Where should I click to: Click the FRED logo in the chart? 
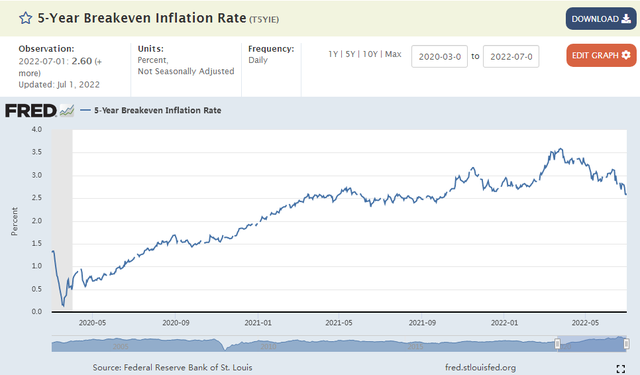(x=31, y=111)
